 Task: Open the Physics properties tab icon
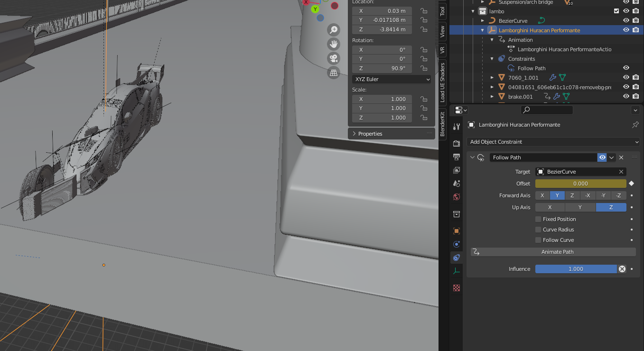[457, 244]
